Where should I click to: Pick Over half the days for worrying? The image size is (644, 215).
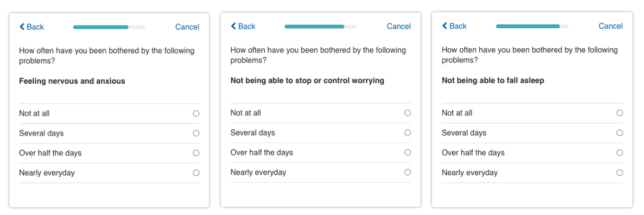tap(408, 153)
